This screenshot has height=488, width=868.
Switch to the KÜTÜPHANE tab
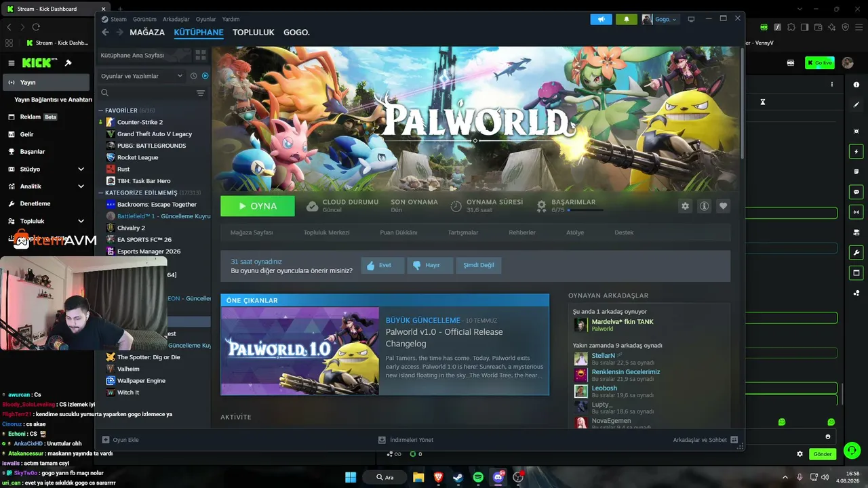tap(199, 33)
